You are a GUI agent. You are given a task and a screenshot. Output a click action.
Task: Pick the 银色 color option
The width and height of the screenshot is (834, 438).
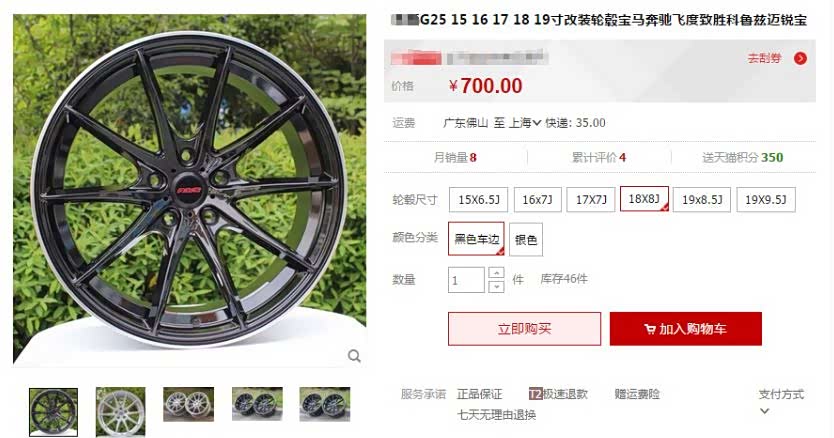(x=526, y=239)
